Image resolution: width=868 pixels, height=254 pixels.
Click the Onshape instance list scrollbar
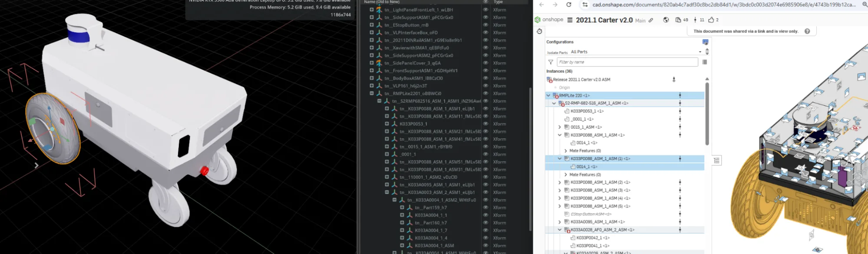[707, 114]
